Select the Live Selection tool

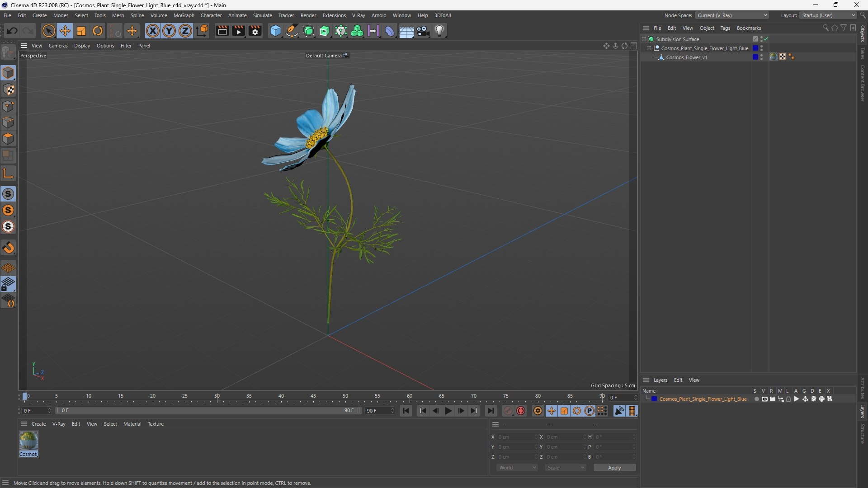pos(48,31)
